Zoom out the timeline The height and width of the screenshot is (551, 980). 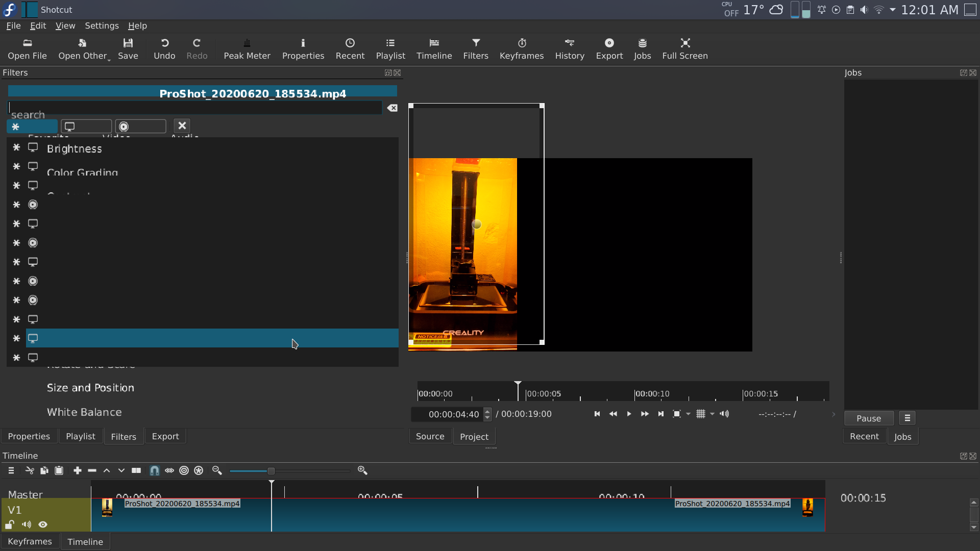coord(217,470)
